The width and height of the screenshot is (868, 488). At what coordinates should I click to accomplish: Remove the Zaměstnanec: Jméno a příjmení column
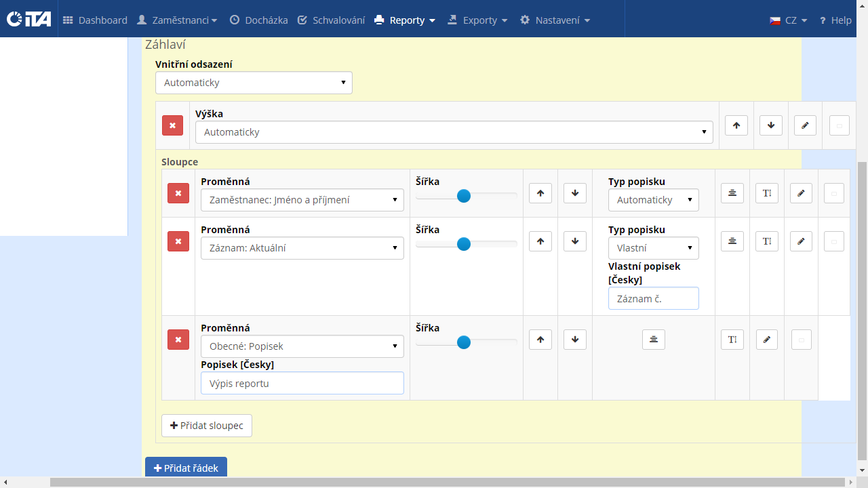coord(178,193)
